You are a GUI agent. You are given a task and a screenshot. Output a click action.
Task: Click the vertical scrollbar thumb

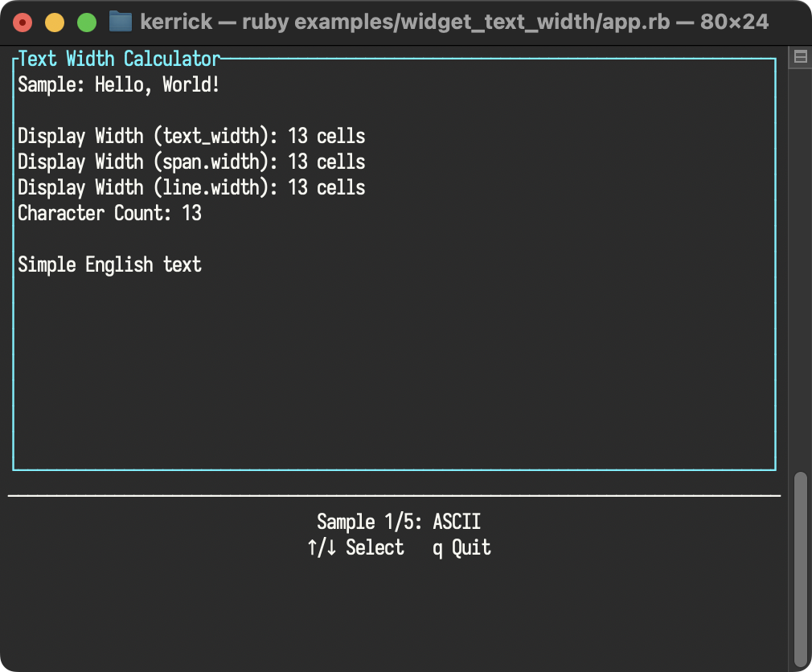pos(801,568)
